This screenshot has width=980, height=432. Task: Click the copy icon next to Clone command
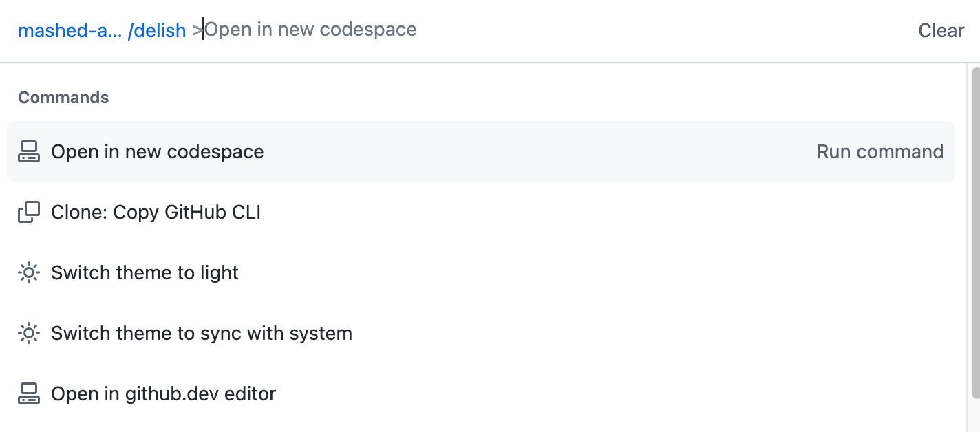point(28,212)
